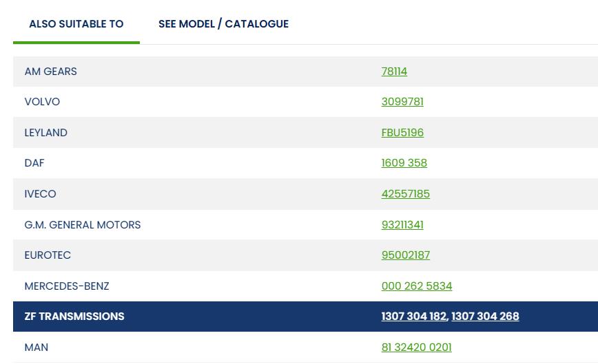Open DAF part number 1609 358
This screenshot has height=364, width=598.
[x=404, y=163]
